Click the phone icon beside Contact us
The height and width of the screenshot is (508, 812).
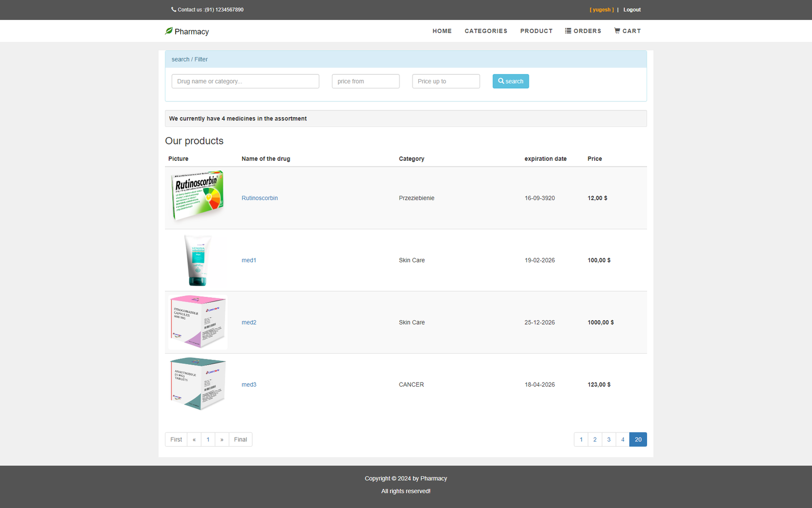pyautogui.click(x=174, y=9)
